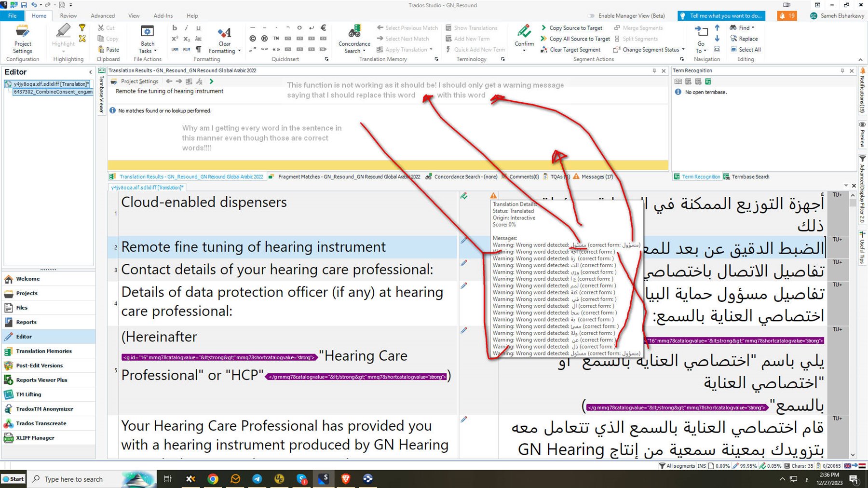Viewport: 868px width, 488px height.
Task: Open Term Recognition tab
Action: [697, 176]
